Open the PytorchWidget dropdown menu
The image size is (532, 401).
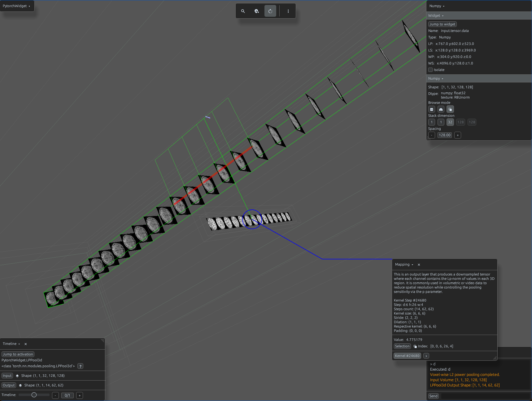[x=17, y=6]
